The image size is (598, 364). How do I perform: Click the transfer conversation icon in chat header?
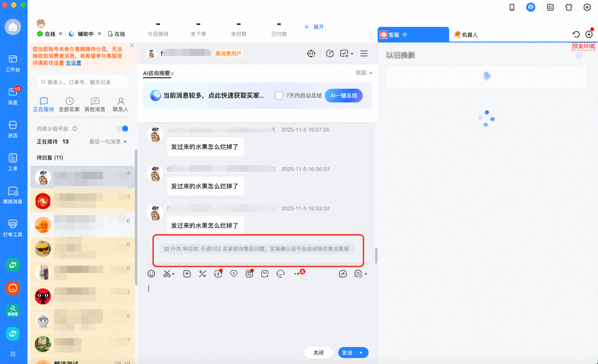coord(330,54)
